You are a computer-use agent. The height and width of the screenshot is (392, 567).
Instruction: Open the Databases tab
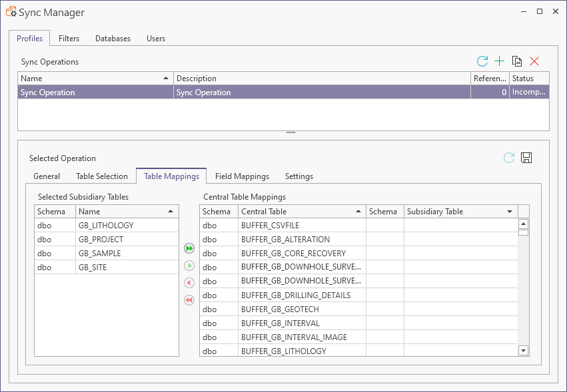click(113, 39)
